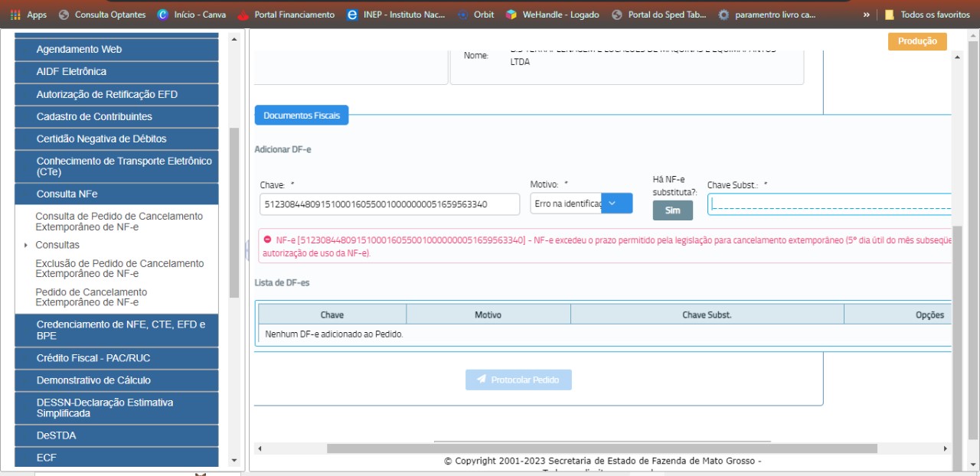Select the Documentos Fiscais tab
Viewport: 980px width, 476px height.
pos(302,116)
